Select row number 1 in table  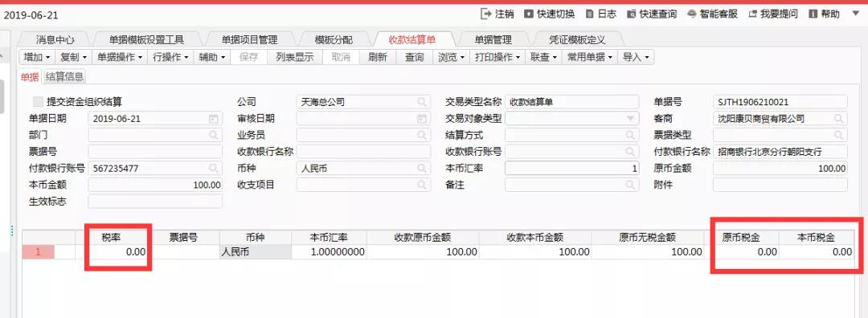pyautogui.click(x=39, y=251)
